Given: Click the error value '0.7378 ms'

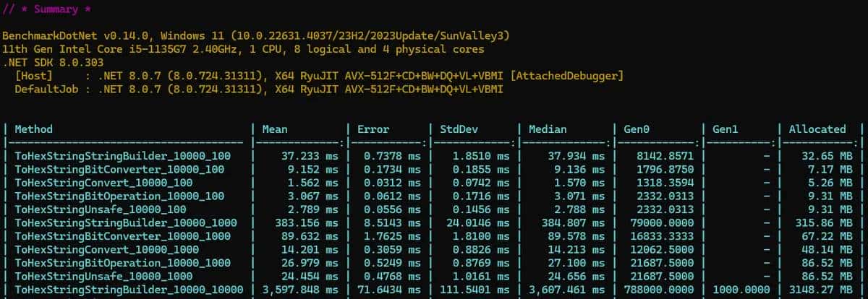Looking at the screenshot, I should [x=391, y=156].
